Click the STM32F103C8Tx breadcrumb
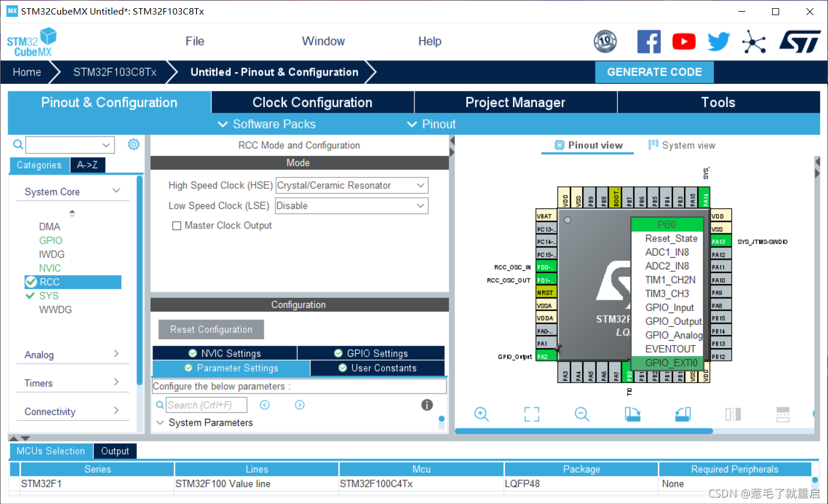This screenshot has height=504, width=828. 115,72
